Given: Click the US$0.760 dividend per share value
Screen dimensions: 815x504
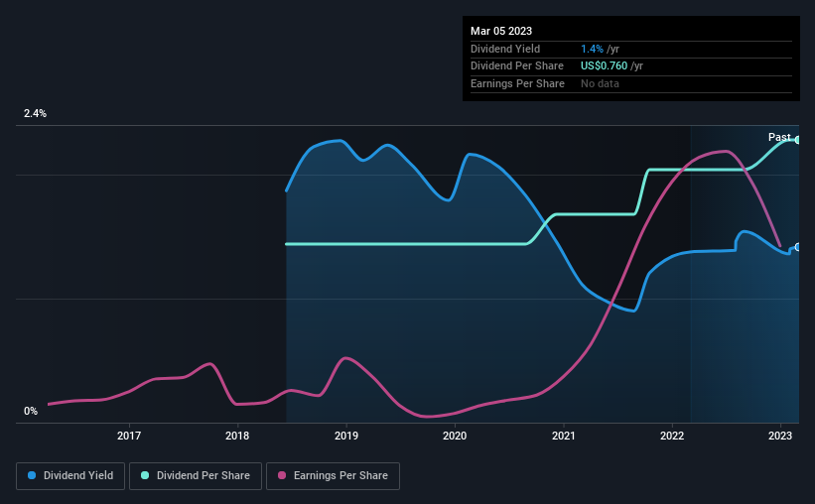Looking at the screenshot, I should (x=604, y=66).
